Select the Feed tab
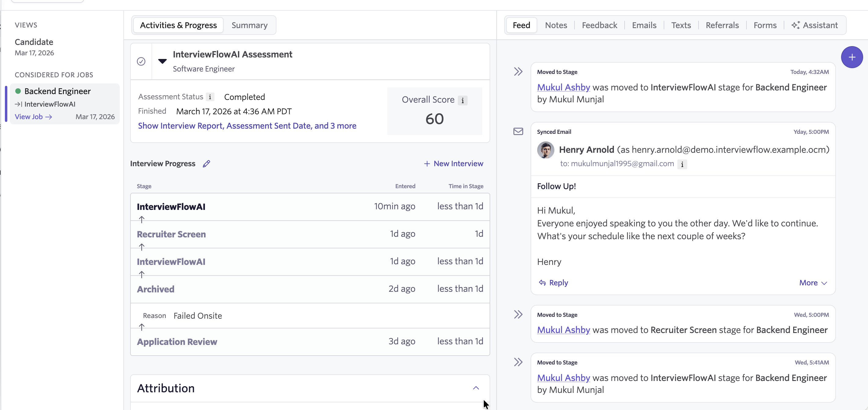This screenshot has height=410, width=868. (x=521, y=25)
